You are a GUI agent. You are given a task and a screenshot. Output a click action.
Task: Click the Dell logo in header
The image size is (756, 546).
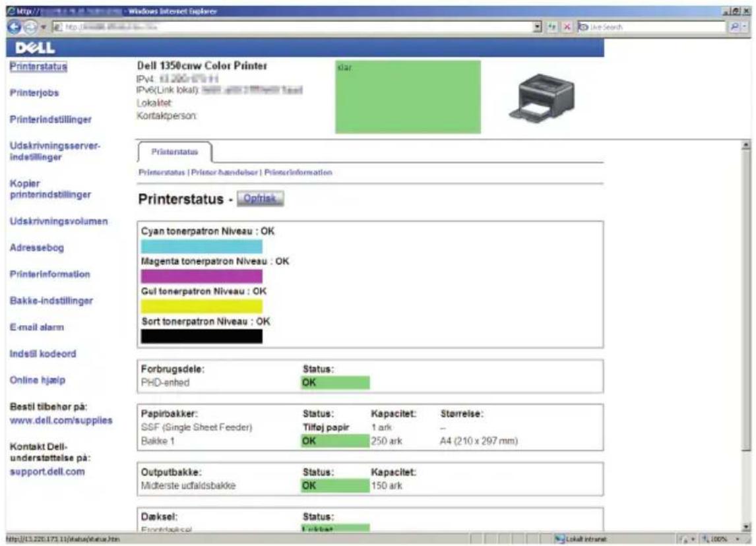35,47
